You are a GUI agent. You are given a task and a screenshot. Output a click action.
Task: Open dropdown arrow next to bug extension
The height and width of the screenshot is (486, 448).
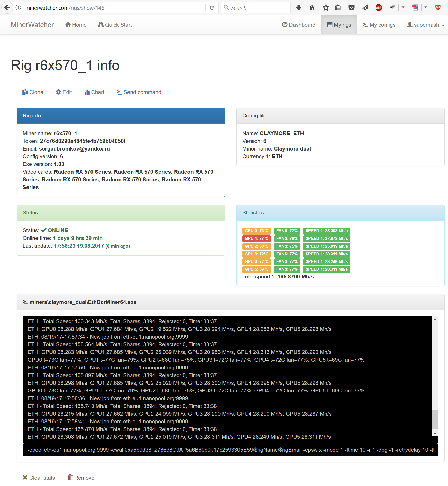pos(403,7)
